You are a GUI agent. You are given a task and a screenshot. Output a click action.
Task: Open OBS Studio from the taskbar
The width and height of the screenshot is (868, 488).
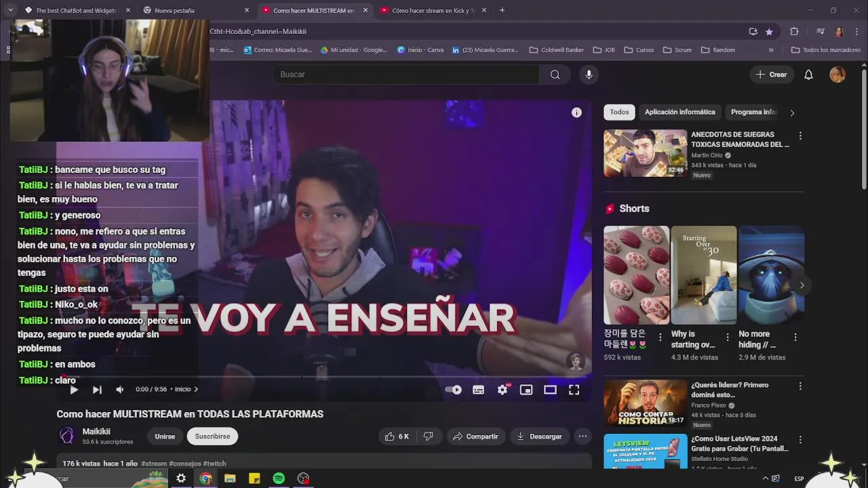point(303,479)
